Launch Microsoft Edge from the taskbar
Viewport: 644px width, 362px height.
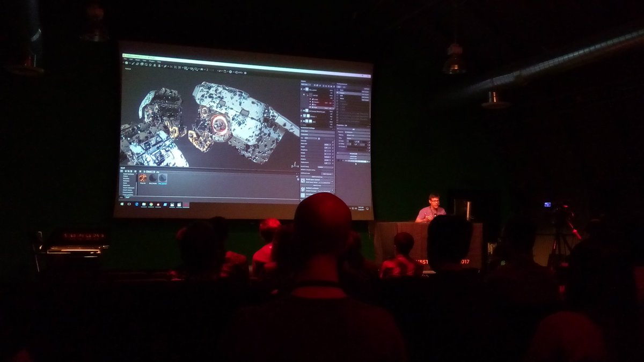coord(137,204)
